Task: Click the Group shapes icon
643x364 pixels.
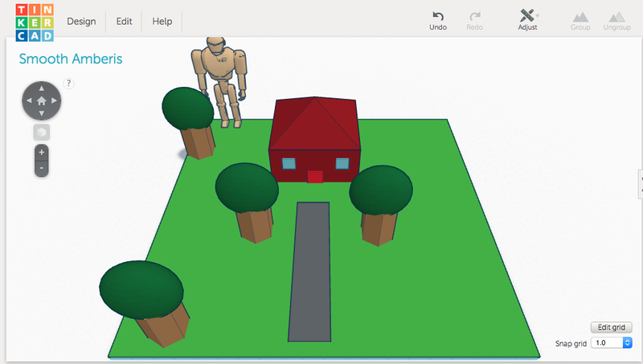Action: click(x=580, y=16)
